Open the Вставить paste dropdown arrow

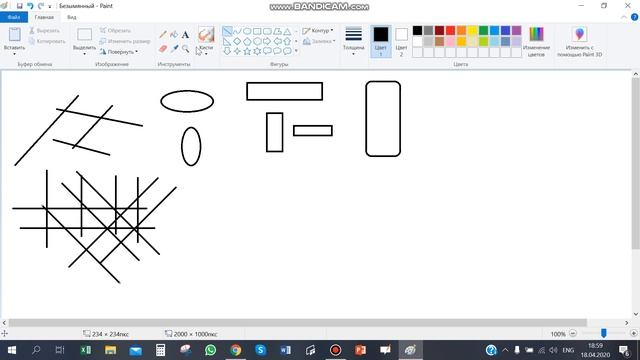click(x=14, y=54)
